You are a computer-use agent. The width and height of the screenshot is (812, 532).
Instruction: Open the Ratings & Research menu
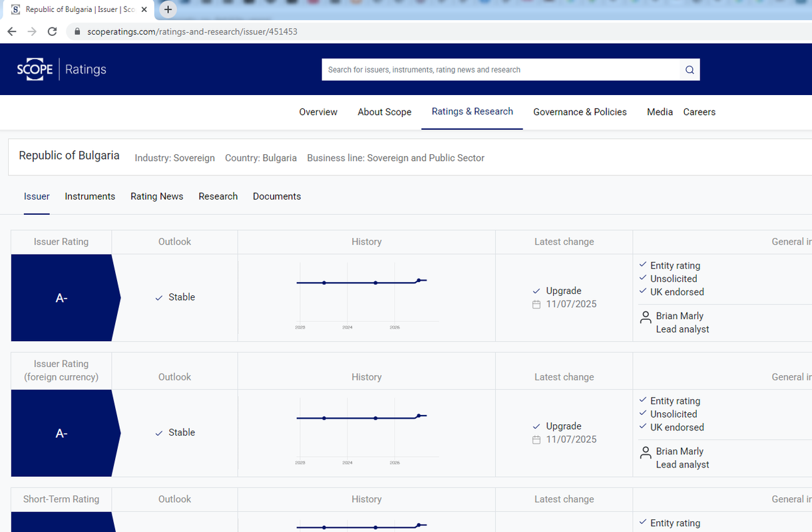click(473, 111)
